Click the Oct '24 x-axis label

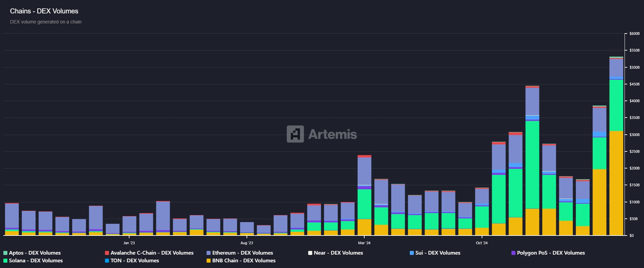[482, 243]
